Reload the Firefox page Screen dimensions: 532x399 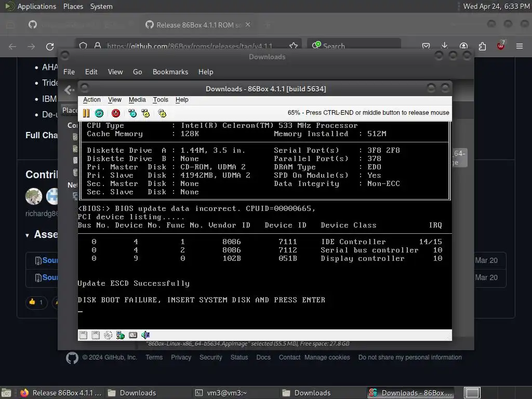tap(50, 46)
